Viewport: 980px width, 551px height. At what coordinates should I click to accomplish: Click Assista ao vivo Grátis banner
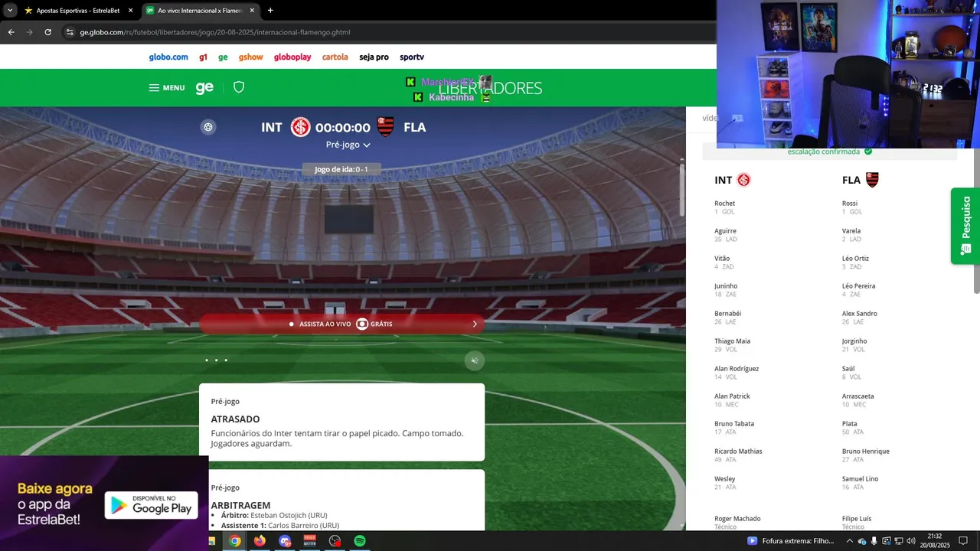pos(341,324)
